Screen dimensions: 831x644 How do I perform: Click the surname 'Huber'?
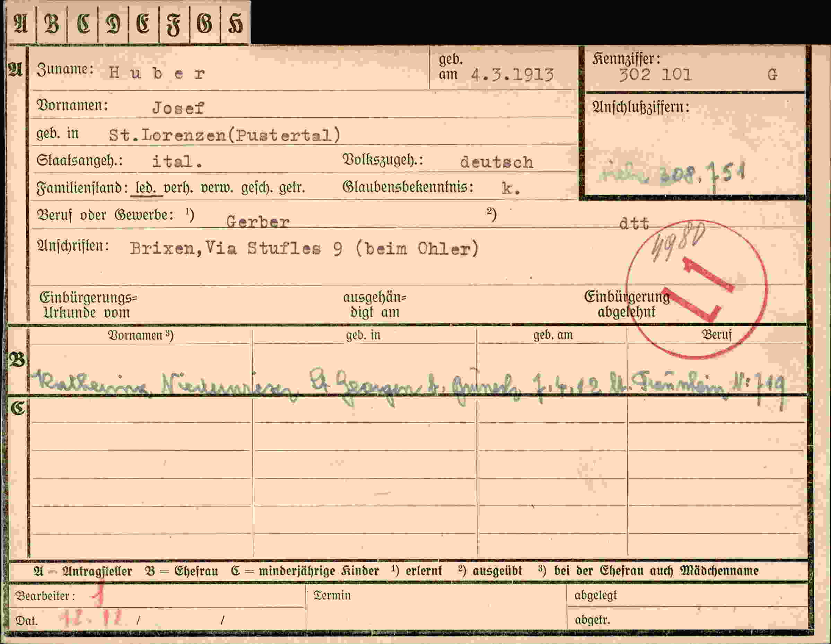point(157,73)
